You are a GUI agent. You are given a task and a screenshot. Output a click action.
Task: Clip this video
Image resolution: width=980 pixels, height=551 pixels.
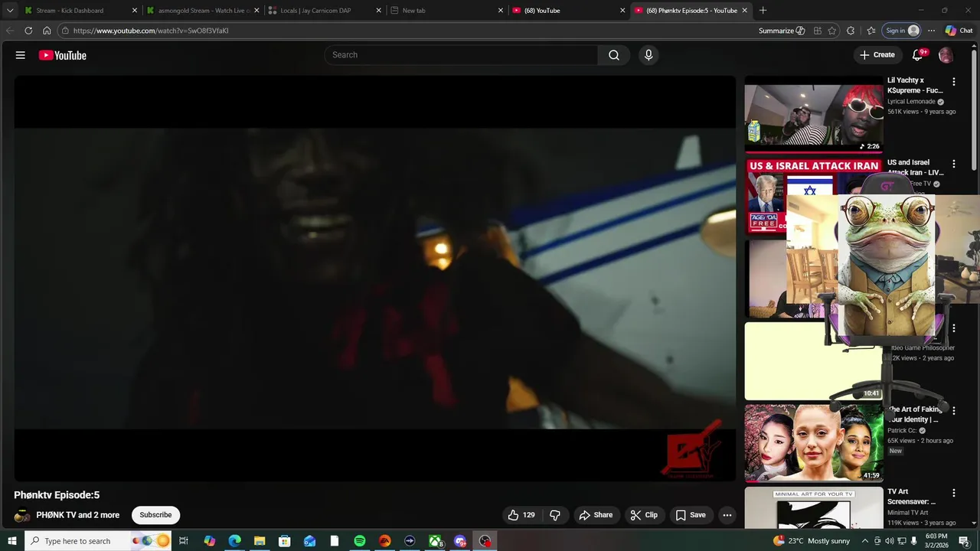pos(645,515)
